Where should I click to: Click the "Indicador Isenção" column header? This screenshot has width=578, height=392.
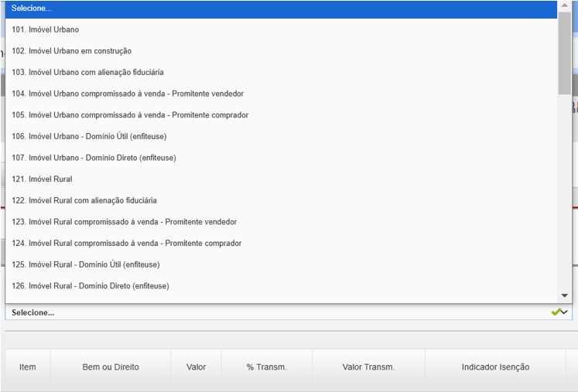(x=495, y=366)
